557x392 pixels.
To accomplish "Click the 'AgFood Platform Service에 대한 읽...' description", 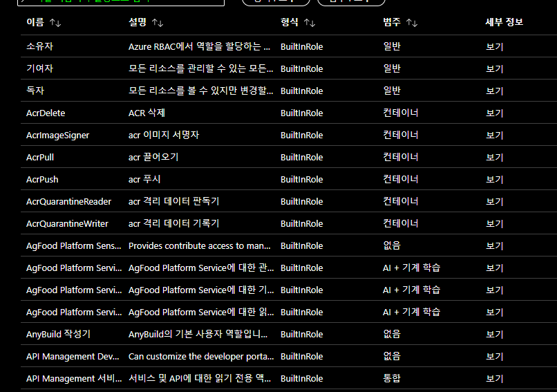I will [x=201, y=312].
